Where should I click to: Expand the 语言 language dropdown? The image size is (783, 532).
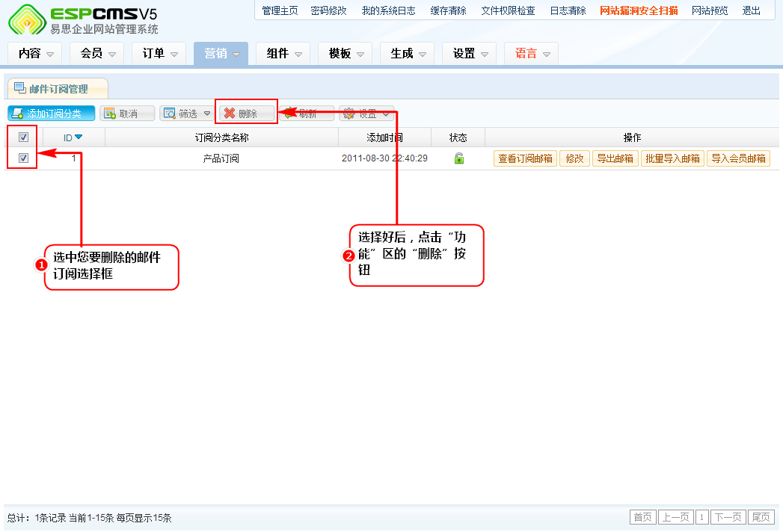click(x=547, y=55)
